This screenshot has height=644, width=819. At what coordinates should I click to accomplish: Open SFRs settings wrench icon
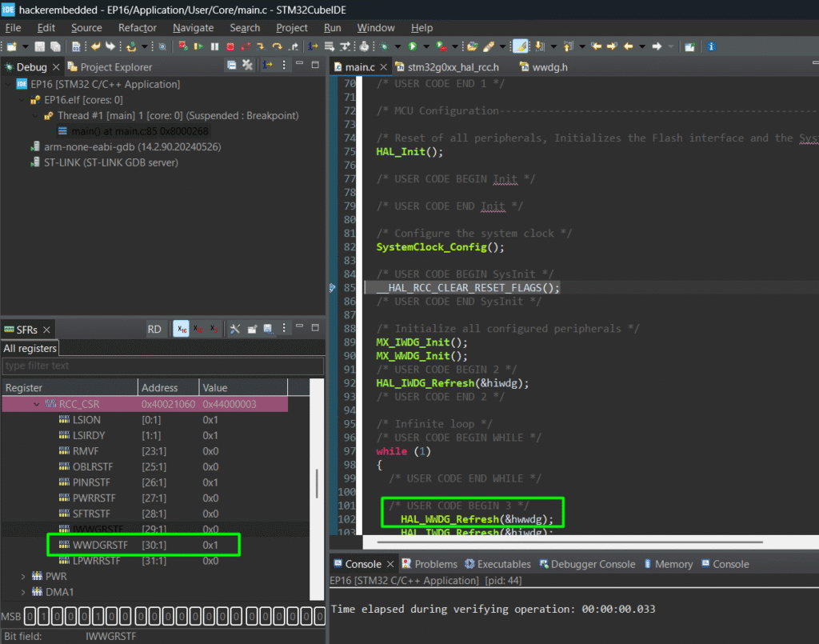point(234,329)
